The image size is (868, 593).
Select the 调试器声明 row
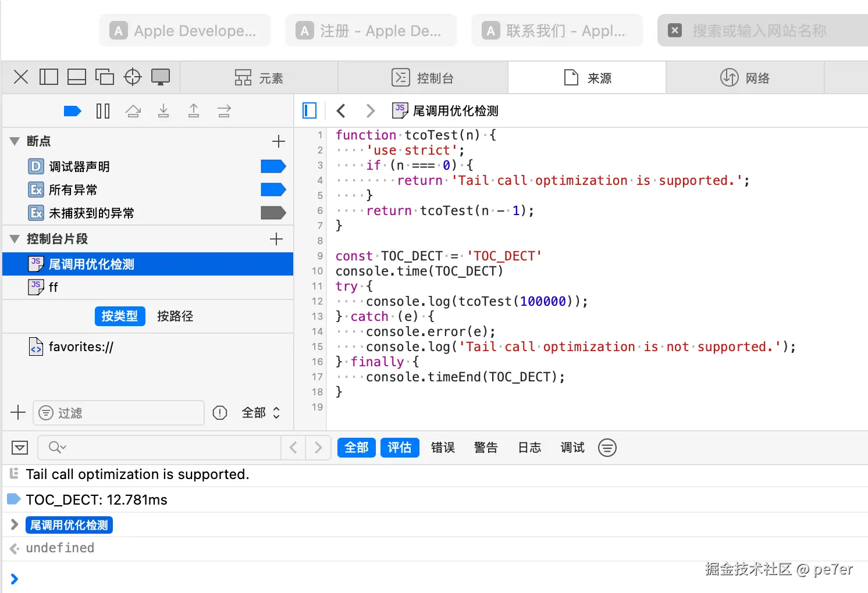pyautogui.click(x=148, y=167)
